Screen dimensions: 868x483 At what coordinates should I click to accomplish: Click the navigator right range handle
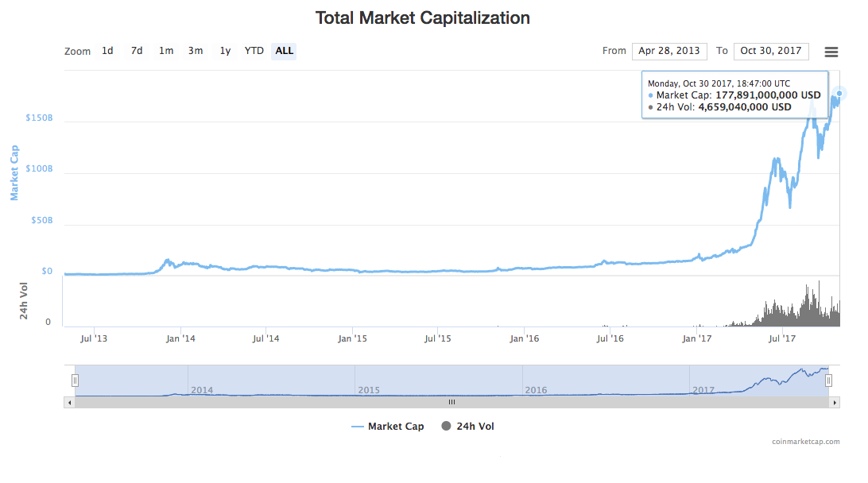828,381
